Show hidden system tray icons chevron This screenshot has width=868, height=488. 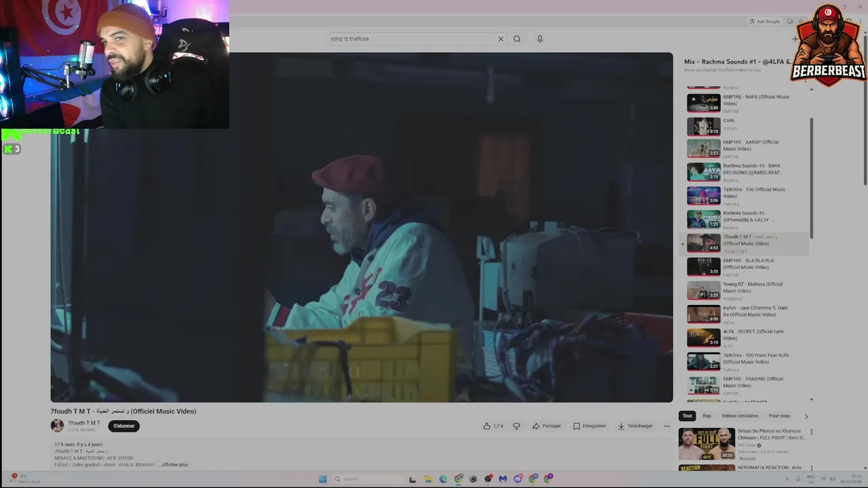pos(787,479)
